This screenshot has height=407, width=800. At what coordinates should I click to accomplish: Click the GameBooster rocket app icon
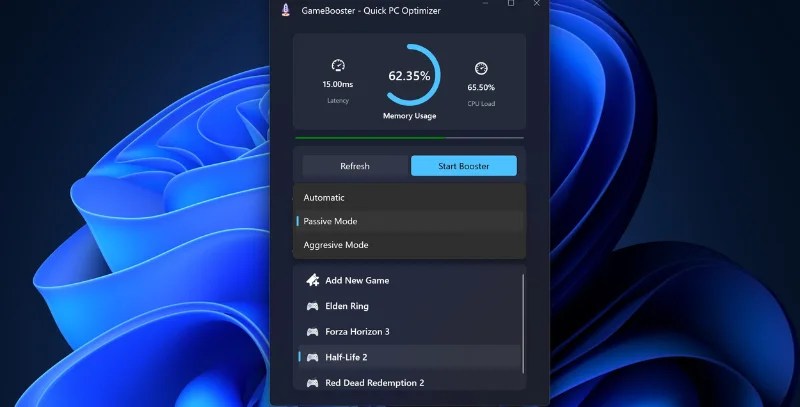[x=286, y=10]
